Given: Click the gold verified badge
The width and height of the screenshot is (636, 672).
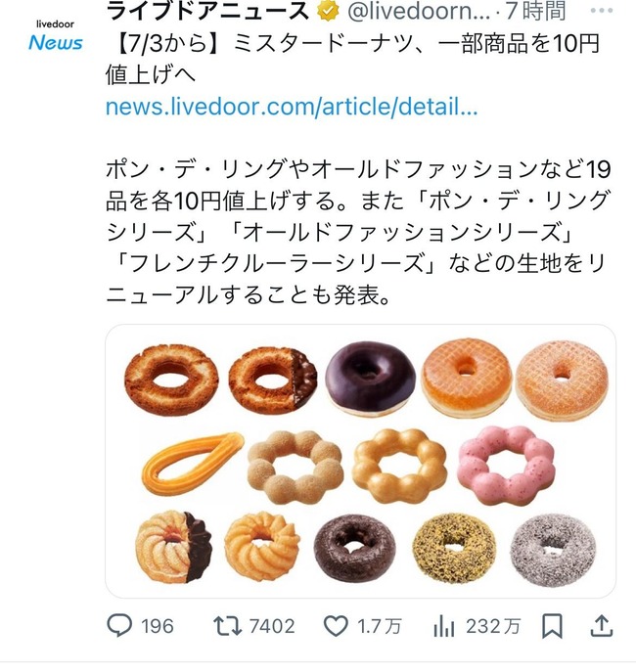Looking at the screenshot, I should tap(326, 13).
